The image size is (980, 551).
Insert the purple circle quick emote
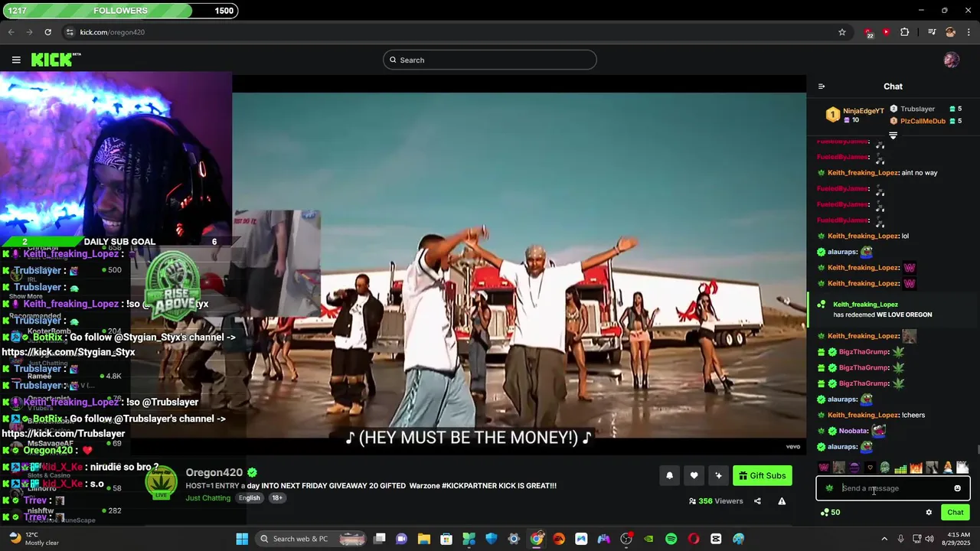point(854,468)
